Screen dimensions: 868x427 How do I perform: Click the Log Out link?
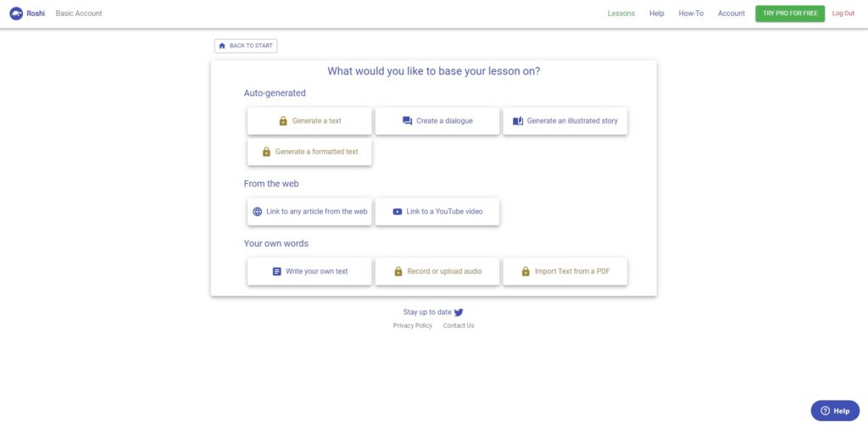click(x=843, y=14)
